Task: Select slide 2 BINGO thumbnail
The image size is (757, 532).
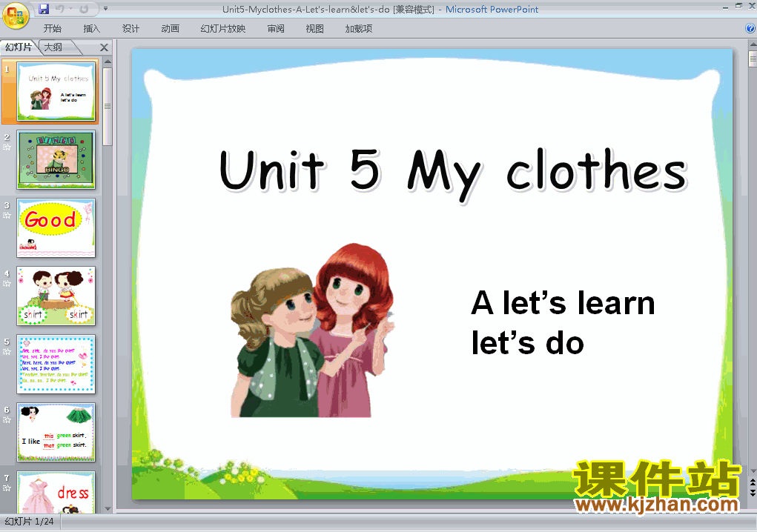Action: tap(56, 159)
